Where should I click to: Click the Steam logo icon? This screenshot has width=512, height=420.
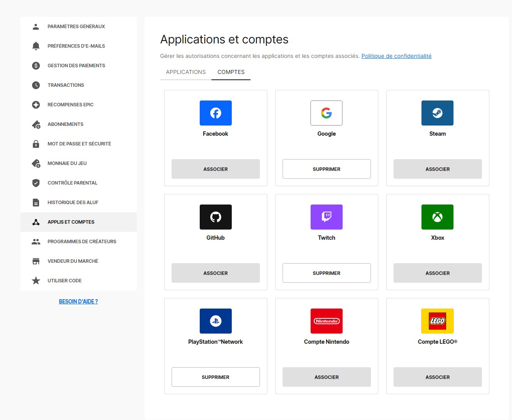click(437, 113)
